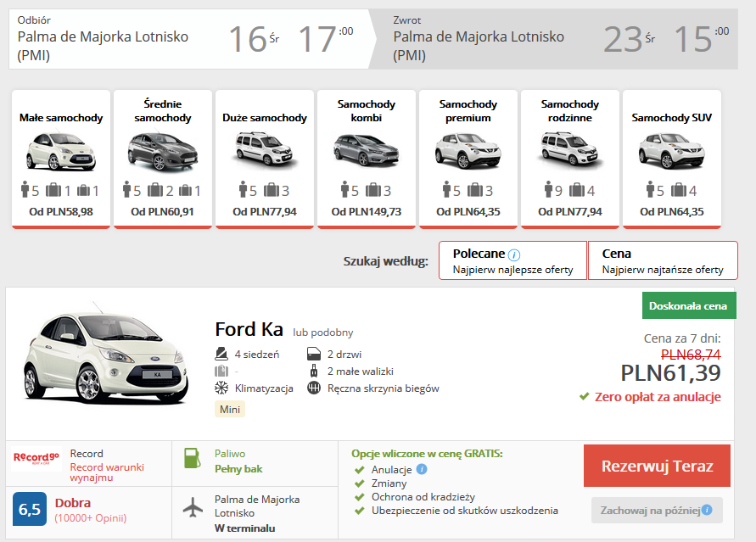The image size is (756, 542).
Task: Select Polecane sorting option
Action: [x=512, y=260]
